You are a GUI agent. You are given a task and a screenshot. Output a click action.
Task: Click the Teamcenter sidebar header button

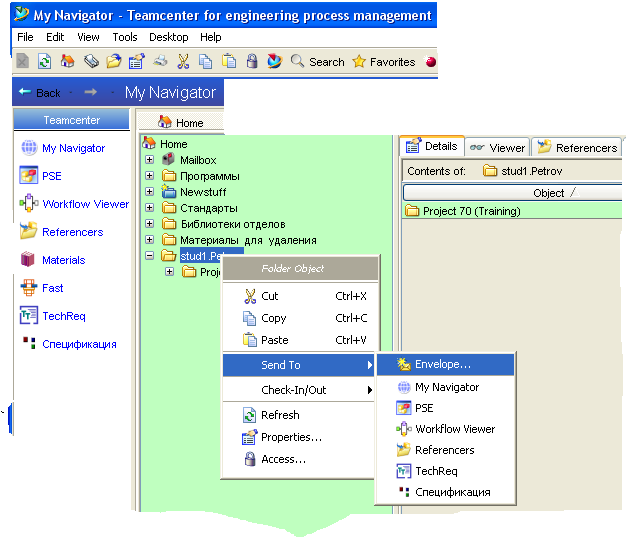click(72, 120)
